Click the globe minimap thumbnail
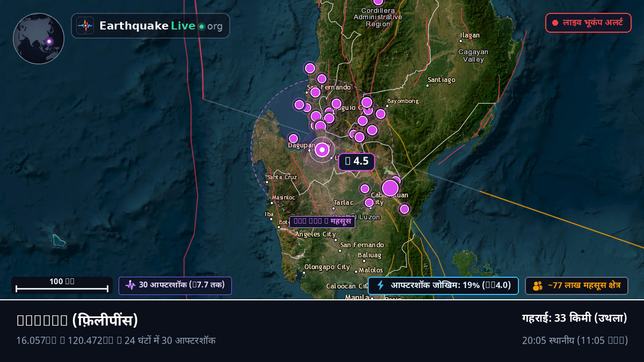 39,39
